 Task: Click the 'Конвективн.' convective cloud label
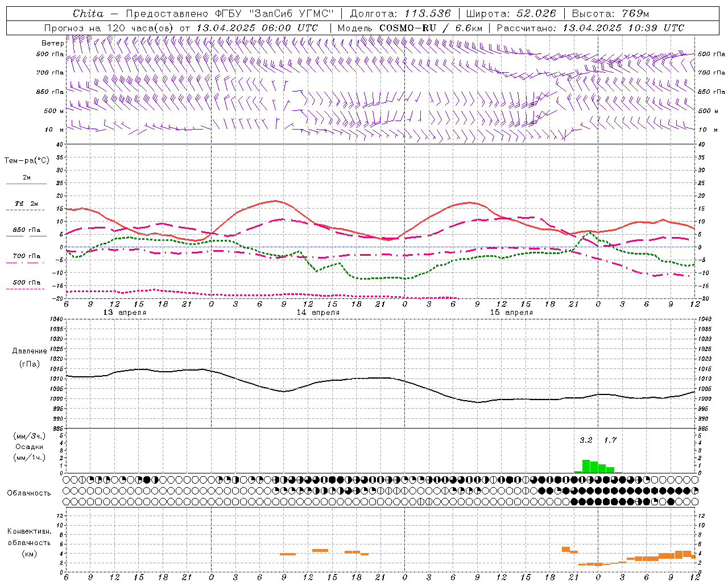tap(29, 531)
